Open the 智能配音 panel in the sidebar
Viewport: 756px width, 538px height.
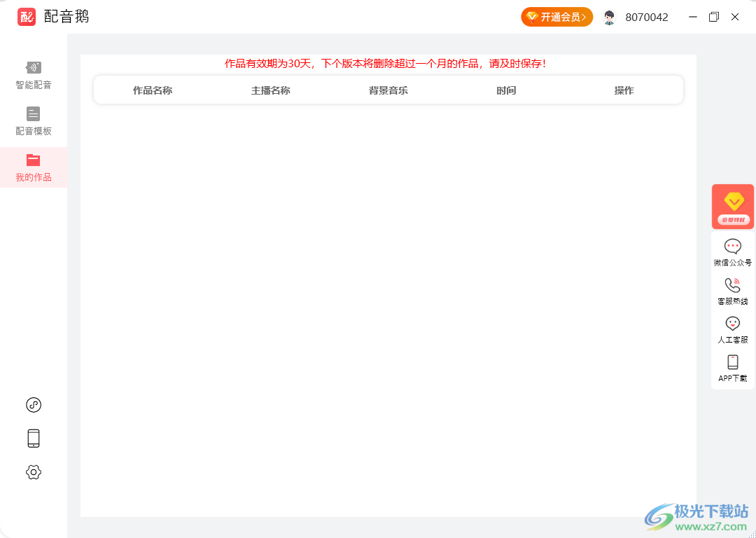coord(33,74)
